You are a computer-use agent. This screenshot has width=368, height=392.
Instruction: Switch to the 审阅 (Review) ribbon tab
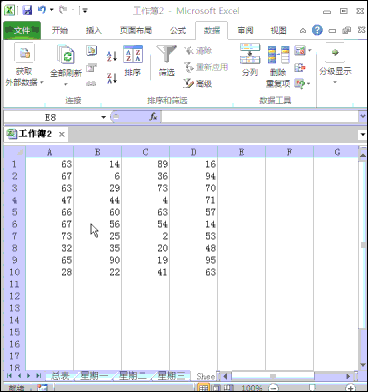tap(245, 31)
